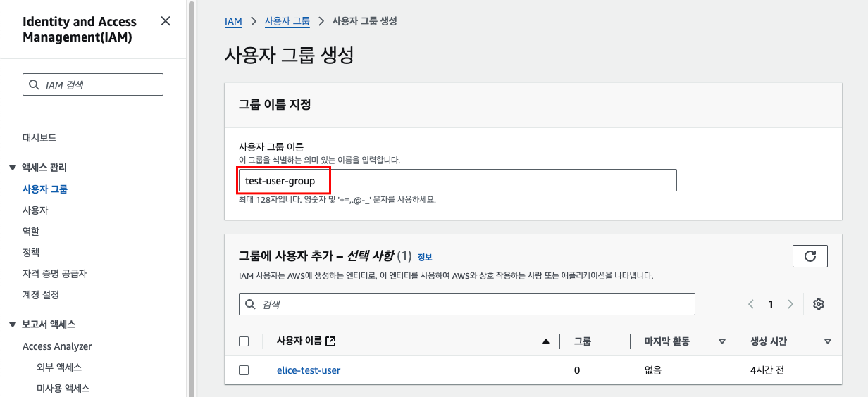Click the 그룹 column header
The height and width of the screenshot is (397, 868).
click(583, 341)
